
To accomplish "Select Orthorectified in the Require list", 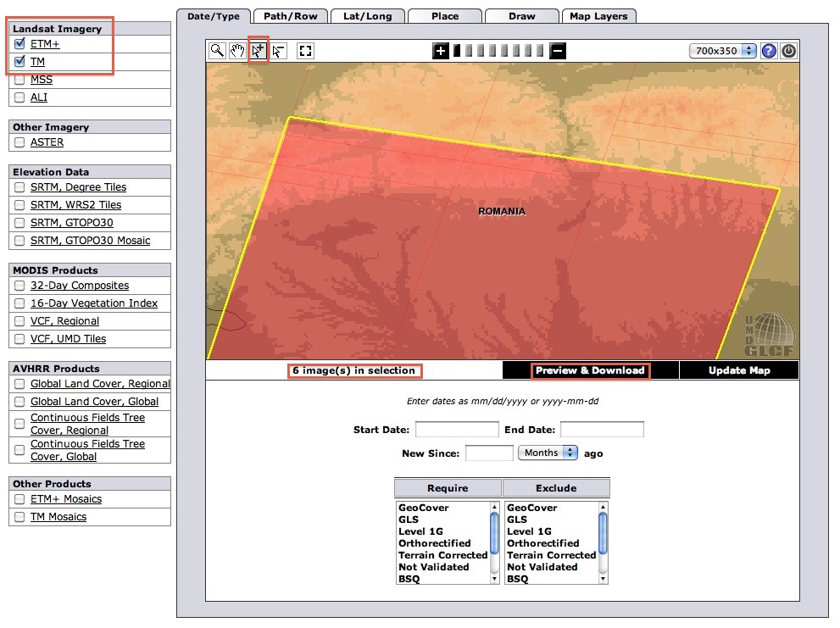I will pos(435,542).
